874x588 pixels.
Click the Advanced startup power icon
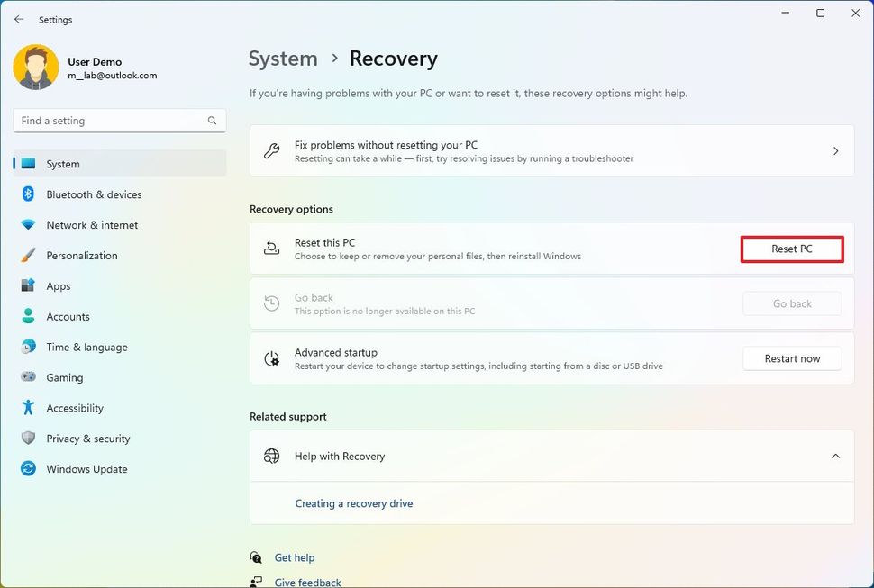(271, 358)
